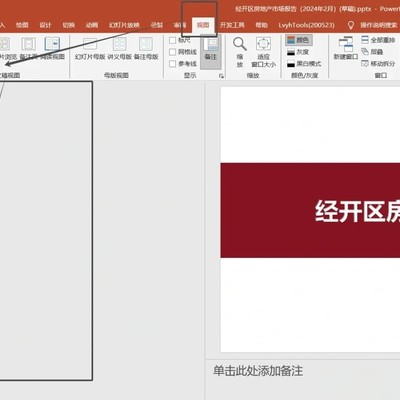Cascade windows (层叠)
The width and height of the screenshot is (400, 400).
372,52
